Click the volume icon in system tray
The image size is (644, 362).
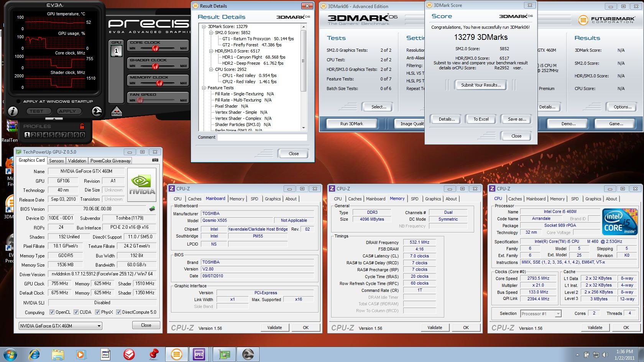click(605, 355)
